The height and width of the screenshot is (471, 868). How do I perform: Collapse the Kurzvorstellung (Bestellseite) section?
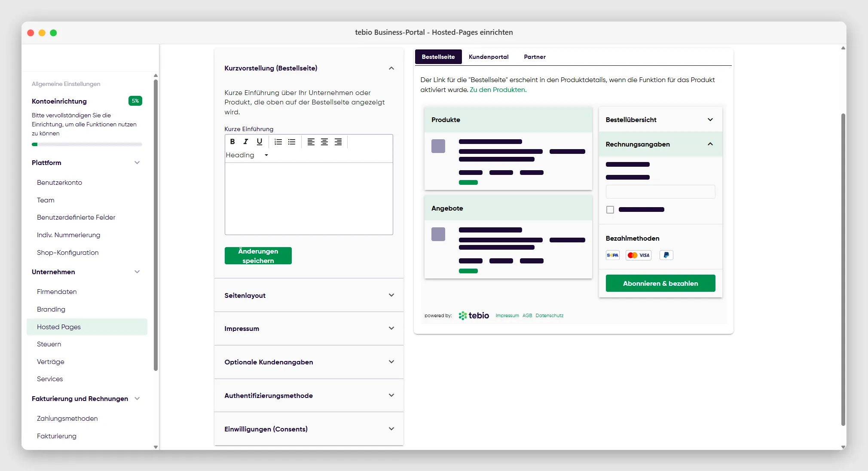(391, 68)
